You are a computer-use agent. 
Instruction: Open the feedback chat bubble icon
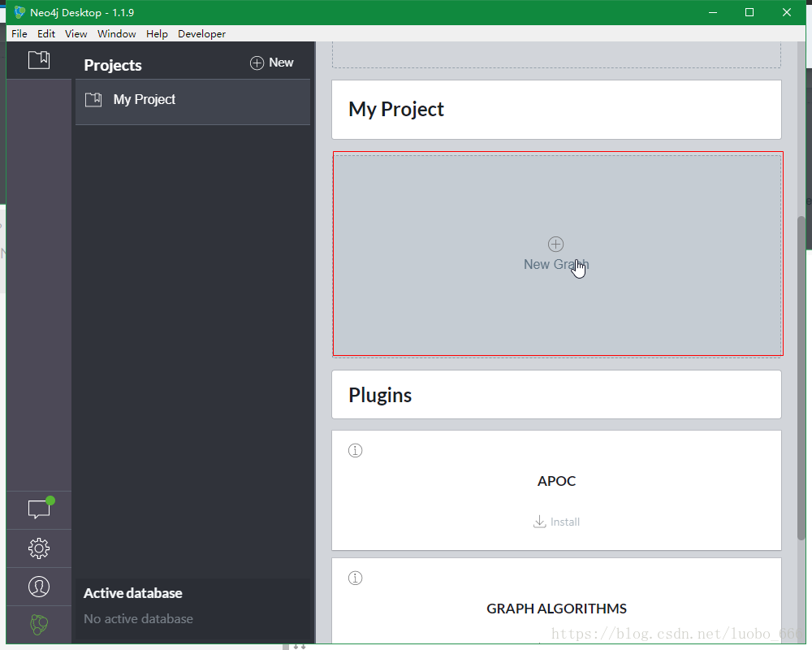[x=39, y=509]
